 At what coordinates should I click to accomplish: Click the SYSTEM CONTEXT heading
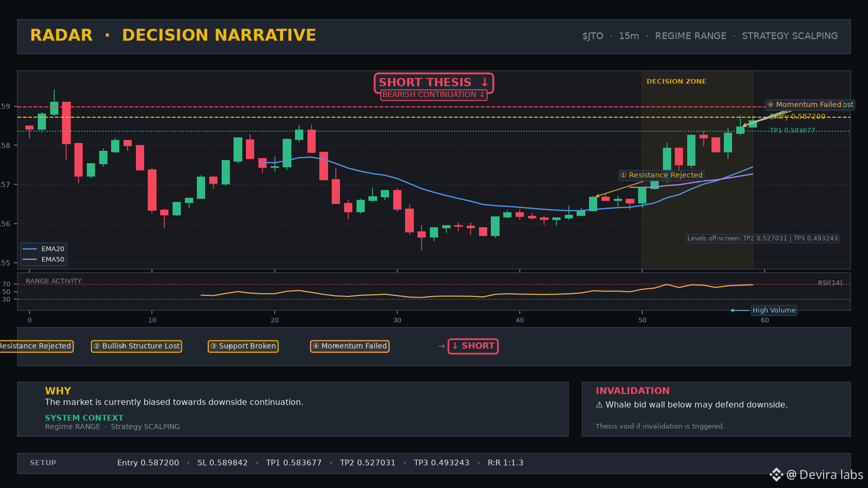pos(84,418)
